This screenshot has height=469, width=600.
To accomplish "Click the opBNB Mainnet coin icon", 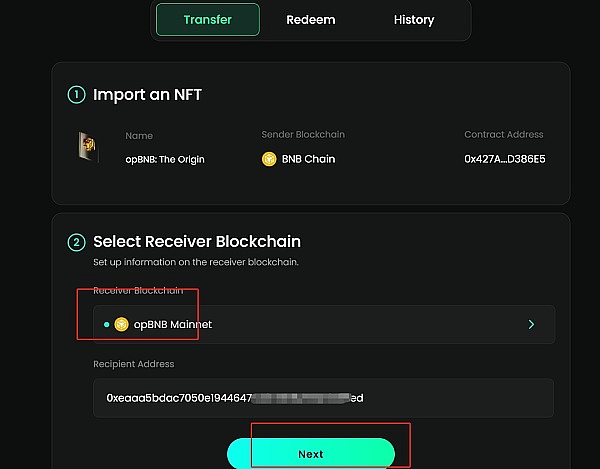I will 122,324.
